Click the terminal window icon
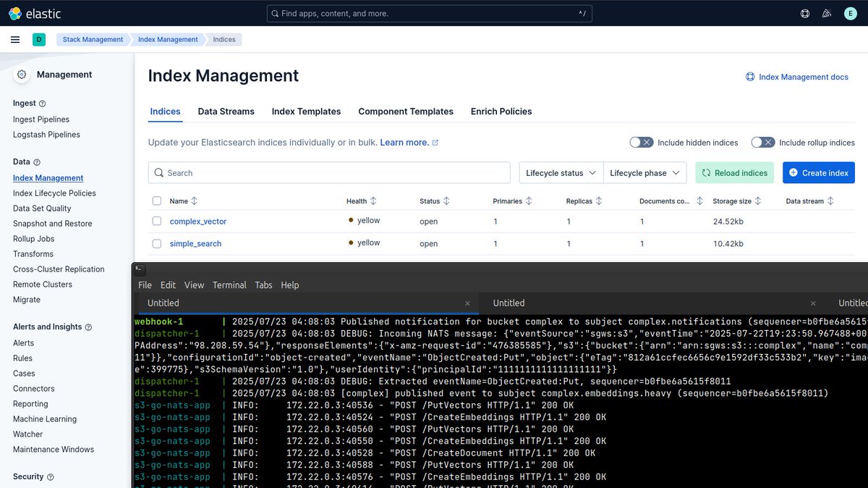868x488 pixels. click(140, 269)
